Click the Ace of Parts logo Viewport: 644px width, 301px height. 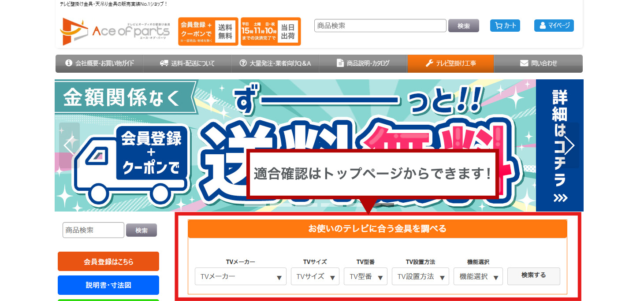[x=115, y=31]
